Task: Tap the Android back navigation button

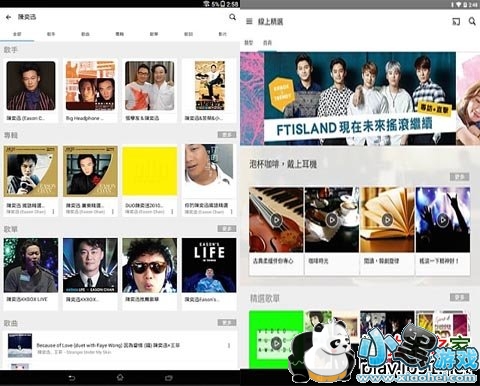Action: pos(72,378)
